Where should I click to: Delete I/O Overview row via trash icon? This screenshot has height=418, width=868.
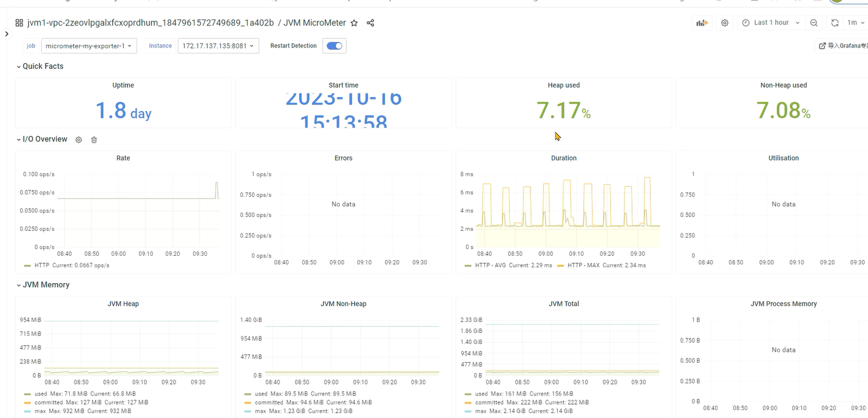(x=94, y=140)
